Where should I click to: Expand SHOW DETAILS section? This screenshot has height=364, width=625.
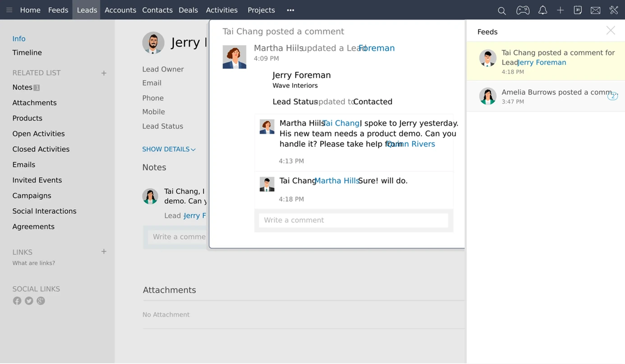point(169,149)
